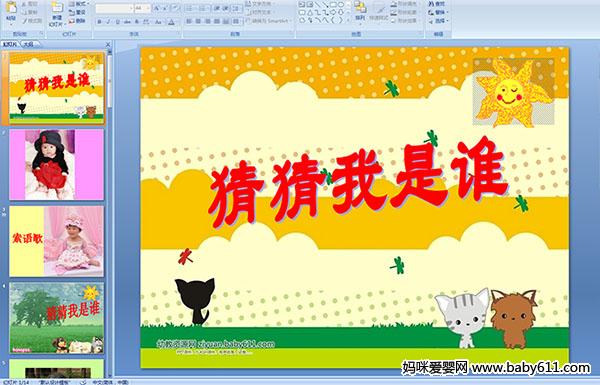Toggle Text Shadow formatting
The image size is (600, 385).
tap(137, 22)
